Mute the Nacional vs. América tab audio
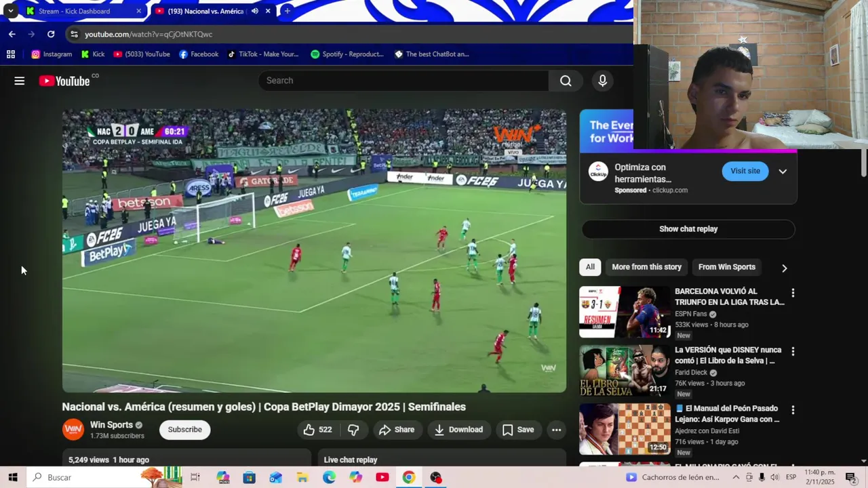This screenshot has width=868, height=488. click(x=255, y=11)
